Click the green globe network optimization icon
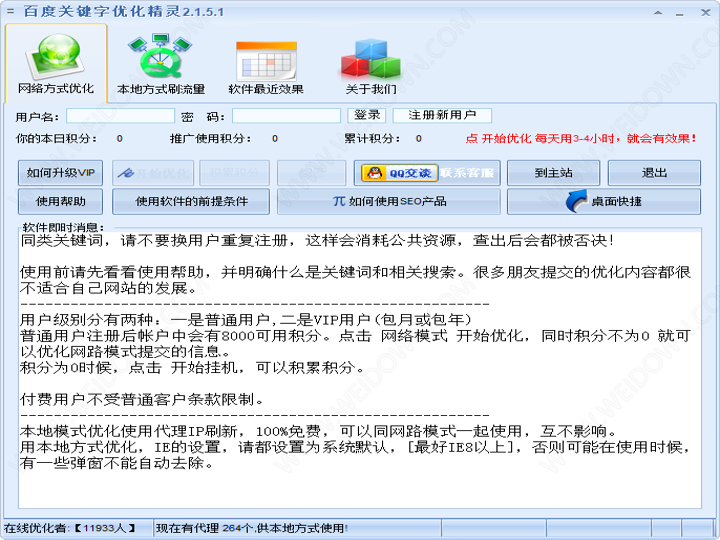This screenshot has width=720, height=540. [x=56, y=55]
